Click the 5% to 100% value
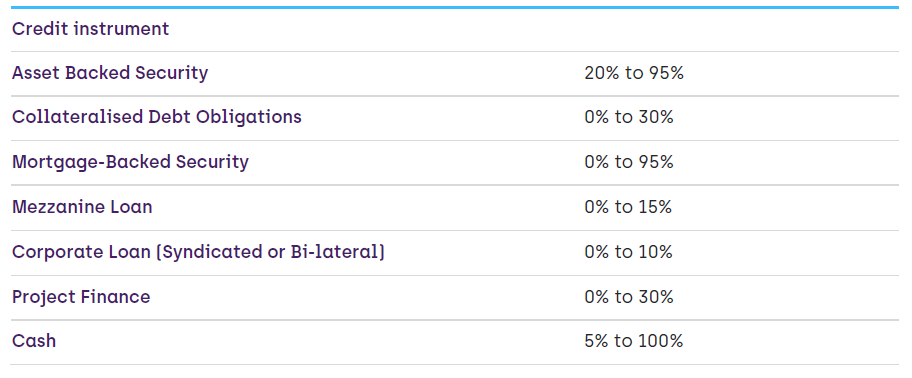The height and width of the screenshot is (378, 912). coord(634,341)
